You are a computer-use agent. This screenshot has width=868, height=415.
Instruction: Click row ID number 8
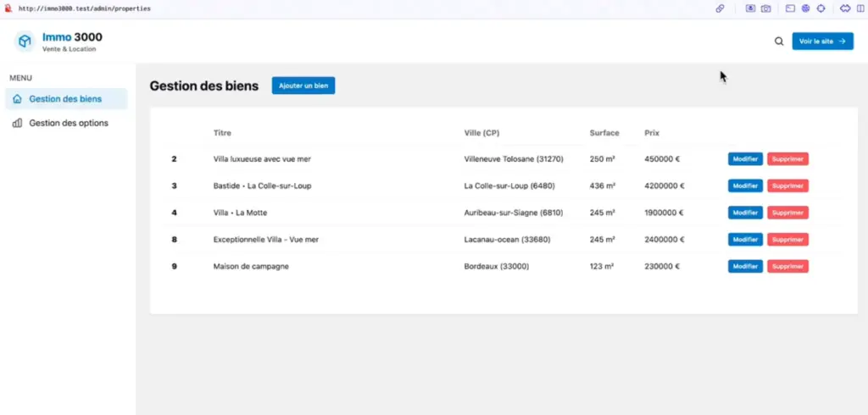click(x=175, y=240)
